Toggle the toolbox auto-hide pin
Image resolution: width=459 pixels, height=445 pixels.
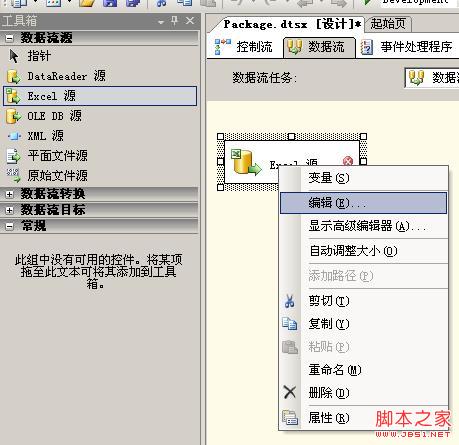pos(174,21)
